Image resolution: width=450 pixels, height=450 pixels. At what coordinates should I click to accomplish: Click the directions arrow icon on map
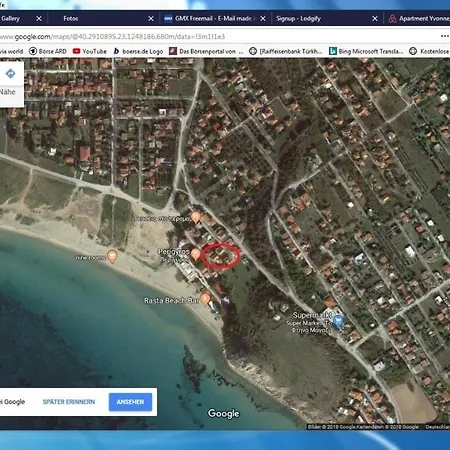pyautogui.click(x=10, y=73)
